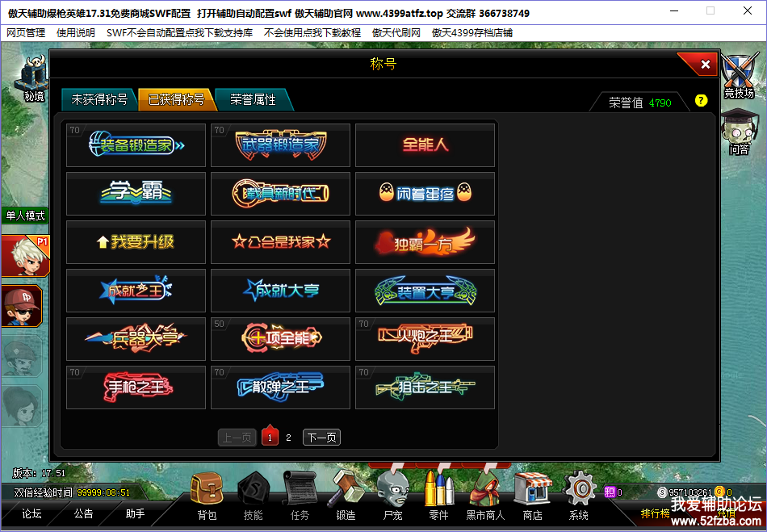Select the 独霸一方 title badge
767x532 pixels.
(425, 242)
